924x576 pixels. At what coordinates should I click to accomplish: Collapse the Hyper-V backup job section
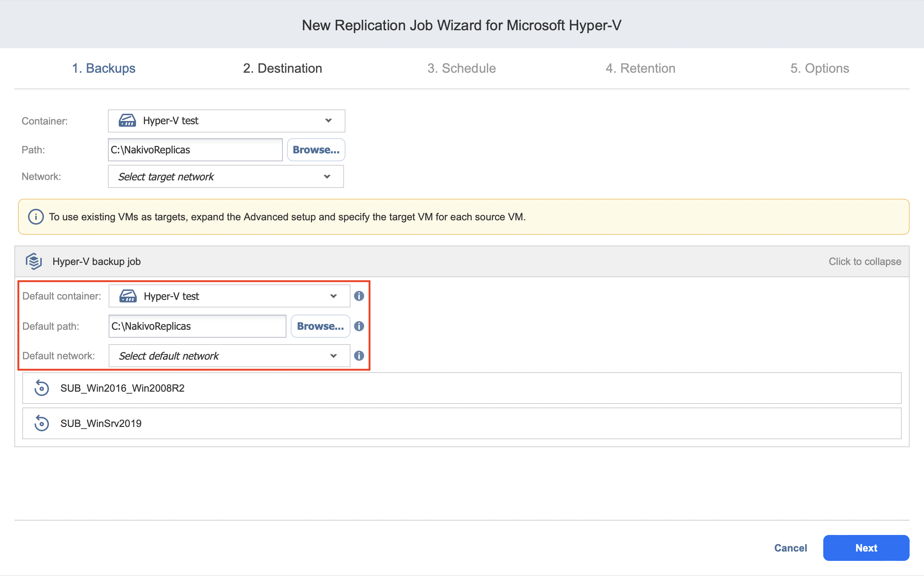pyautogui.click(x=864, y=261)
